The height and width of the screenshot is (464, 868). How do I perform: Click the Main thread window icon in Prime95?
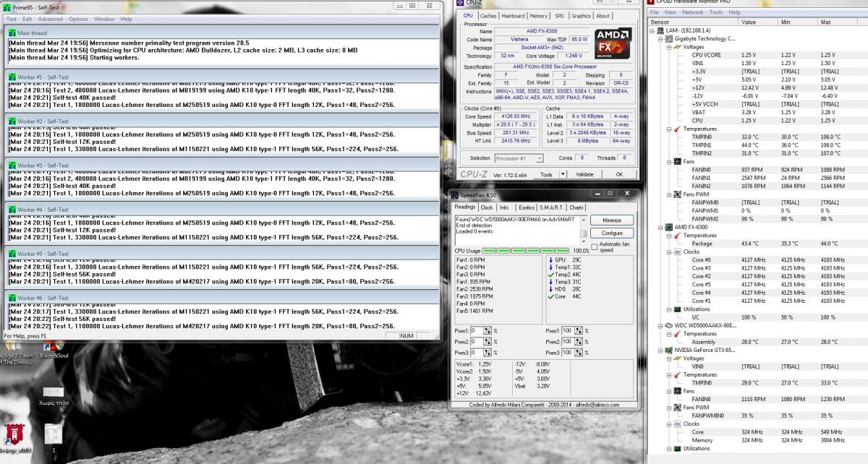pyautogui.click(x=12, y=33)
